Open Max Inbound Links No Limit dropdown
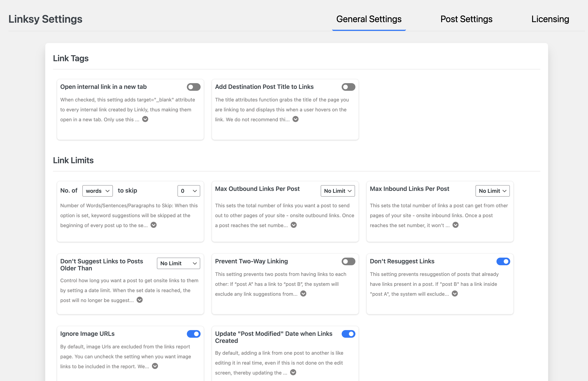 493,191
